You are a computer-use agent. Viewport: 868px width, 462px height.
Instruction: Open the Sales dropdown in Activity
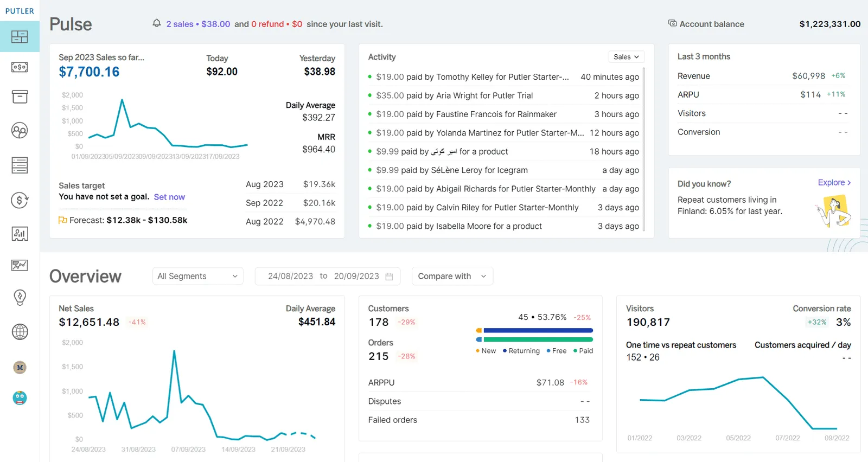[627, 57]
